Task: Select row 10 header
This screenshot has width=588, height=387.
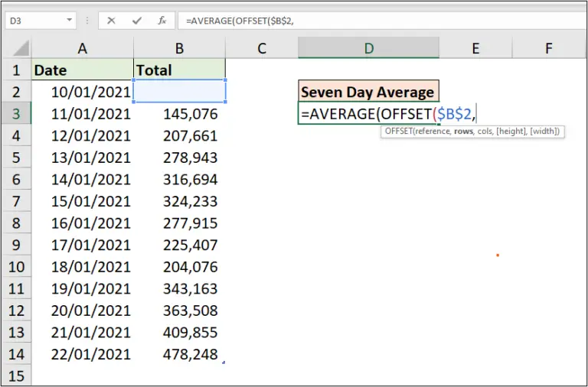Action: tap(16, 267)
